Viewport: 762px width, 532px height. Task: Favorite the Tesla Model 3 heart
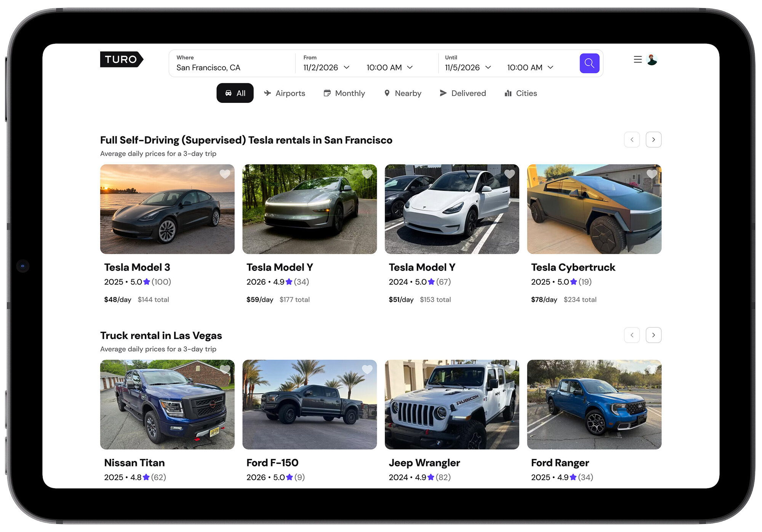225,174
